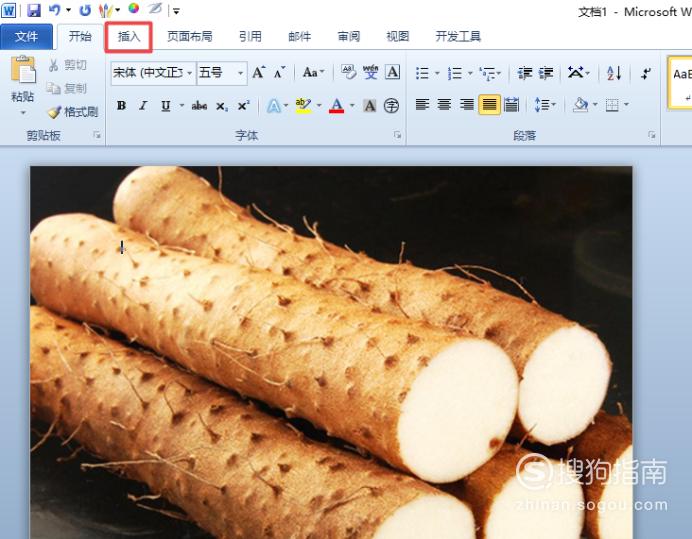Viewport: 692px width, 539px height.
Task: Open the 文件 menu
Action: pyautogui.click(x=26, y=37)
